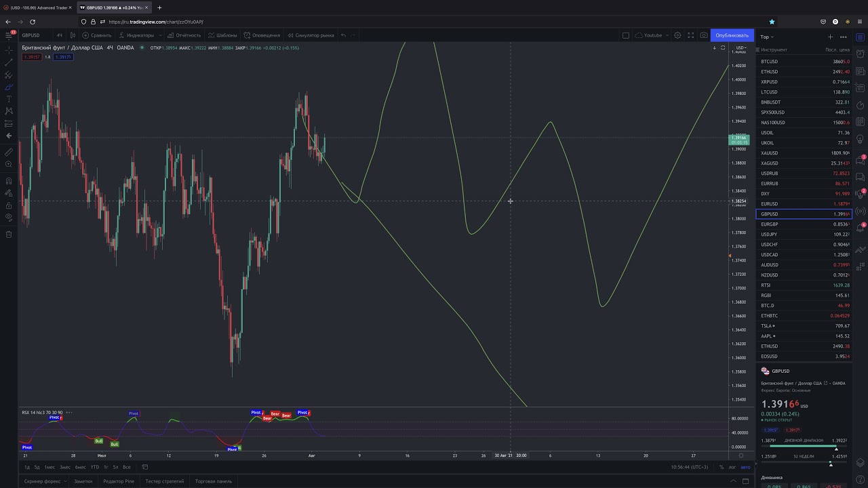Open the hamburger main menu
The height and width of the screenshot is (488, 868).
(9, 35)
